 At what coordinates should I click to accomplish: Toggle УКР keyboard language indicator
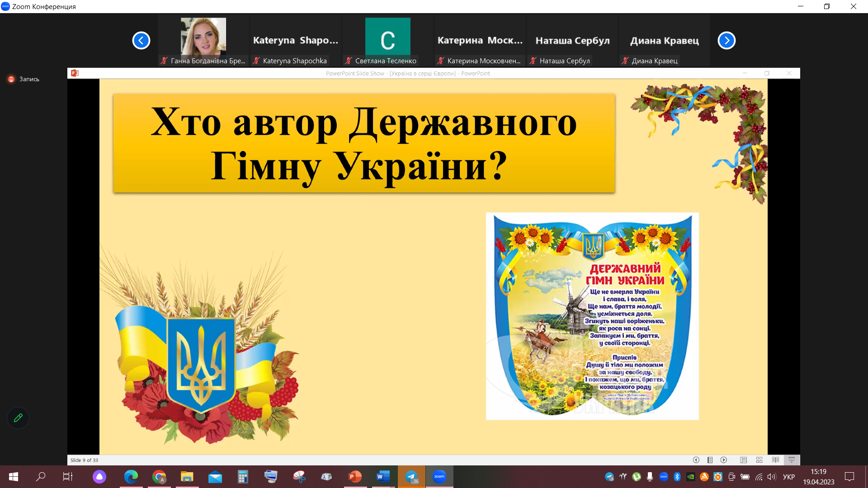click(x=789, y=477)
